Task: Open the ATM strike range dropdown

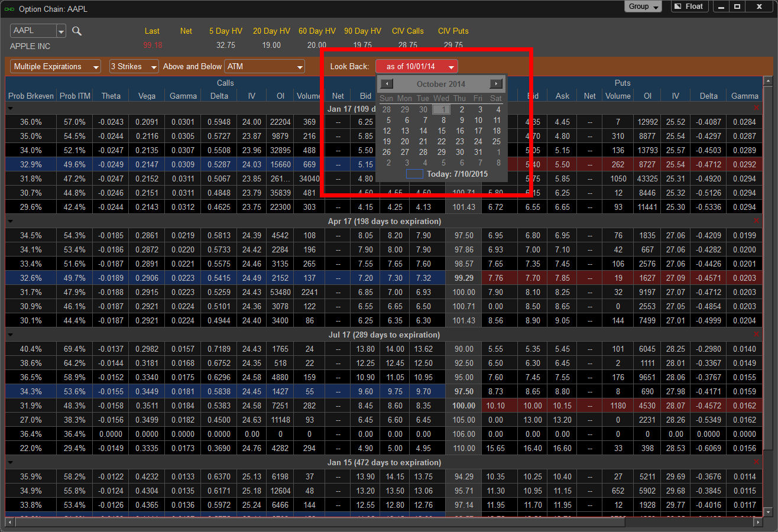Action: 265,67
